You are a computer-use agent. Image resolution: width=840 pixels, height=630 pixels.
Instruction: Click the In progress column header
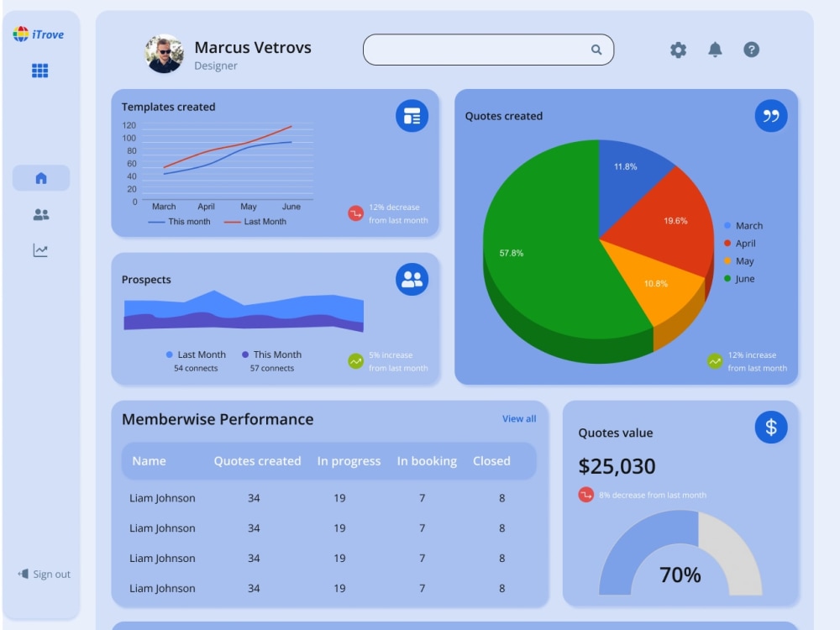click(349, 460)
